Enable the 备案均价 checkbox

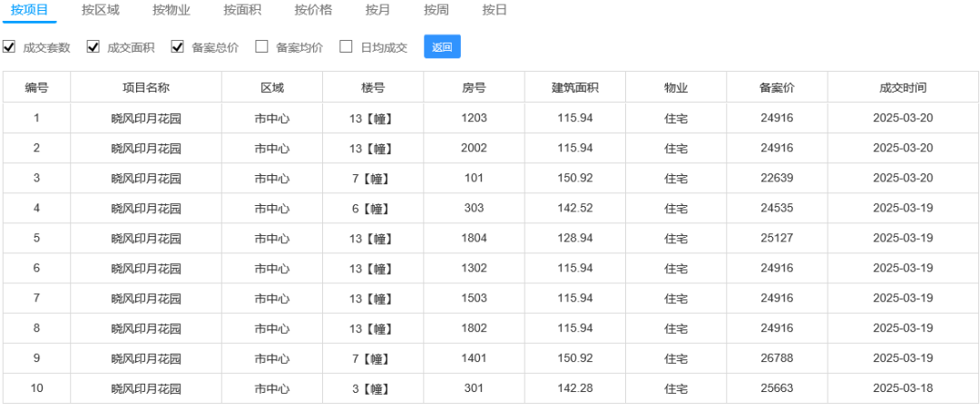tap(262, 47)
